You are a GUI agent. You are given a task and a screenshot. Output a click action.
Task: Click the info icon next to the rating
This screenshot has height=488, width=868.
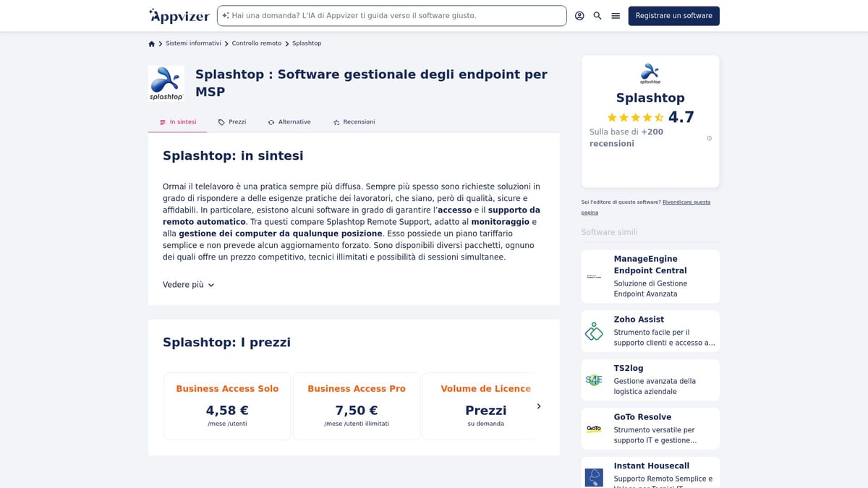pos(710,137)
